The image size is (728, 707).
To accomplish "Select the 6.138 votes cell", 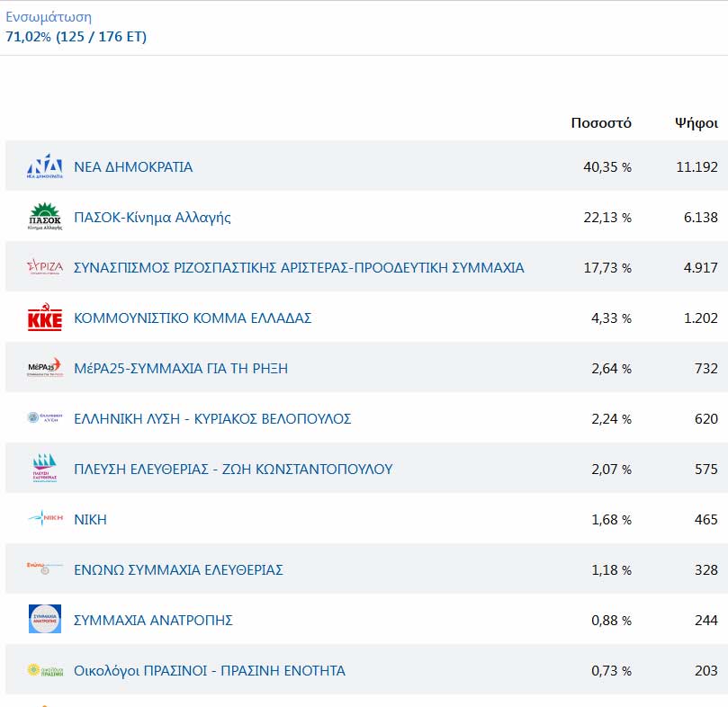I will pos(701,218).
